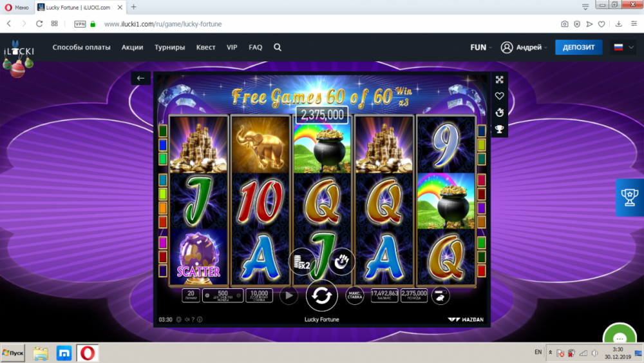Open the Андрей account dropdown
Screen dimensions: 644x363
click(524, 47)
